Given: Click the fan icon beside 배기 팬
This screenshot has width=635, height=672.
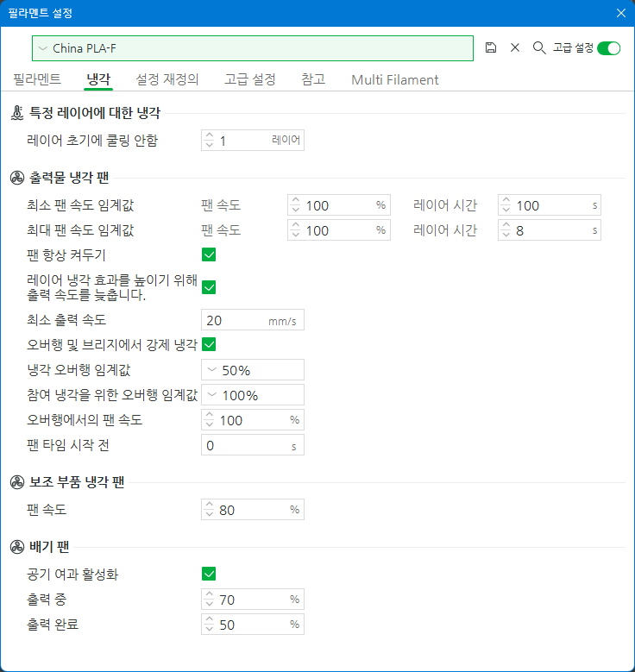Looking at the screenshot, I should pos(17,547).
